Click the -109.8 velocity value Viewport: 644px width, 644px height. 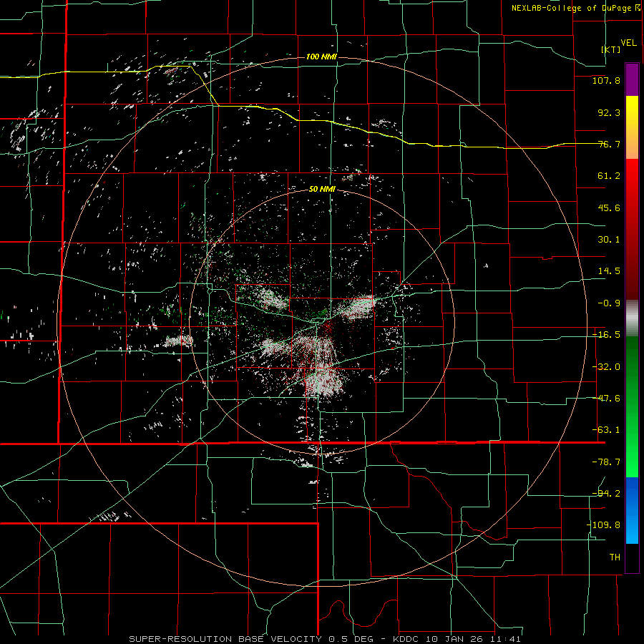pos(603,525)
